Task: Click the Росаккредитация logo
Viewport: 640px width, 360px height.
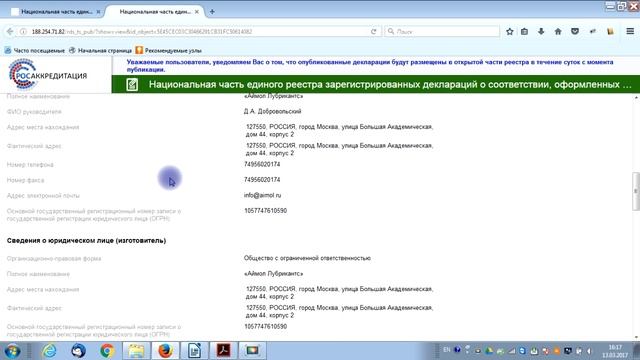Action: click(x=47, y=74)
